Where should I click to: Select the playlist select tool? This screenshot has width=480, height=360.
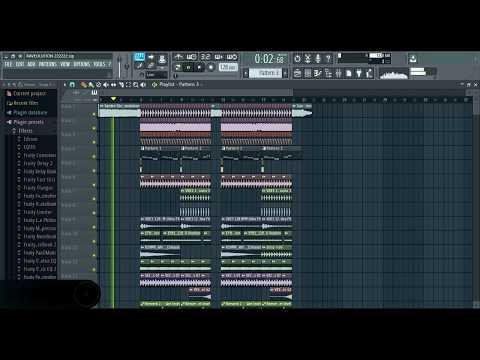coord(128,85)
